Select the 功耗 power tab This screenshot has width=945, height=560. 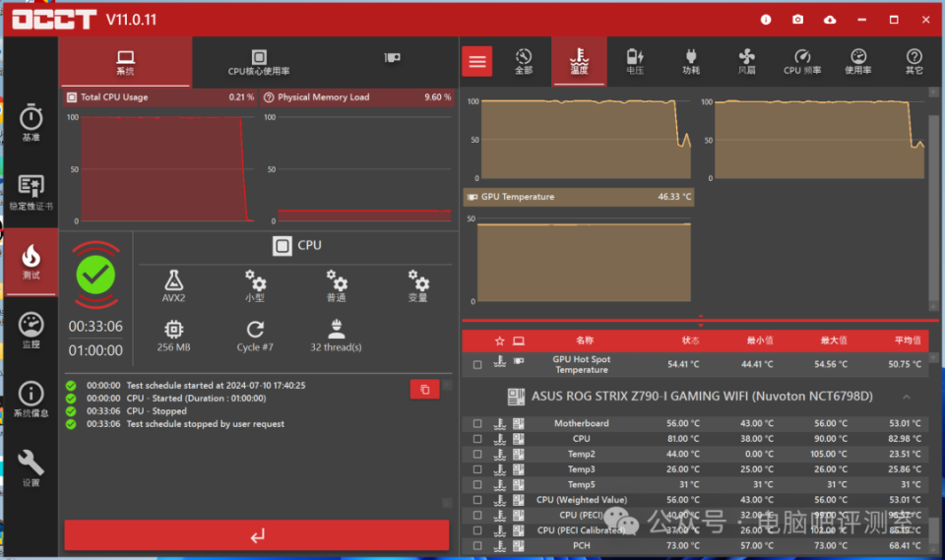[691, 61]
